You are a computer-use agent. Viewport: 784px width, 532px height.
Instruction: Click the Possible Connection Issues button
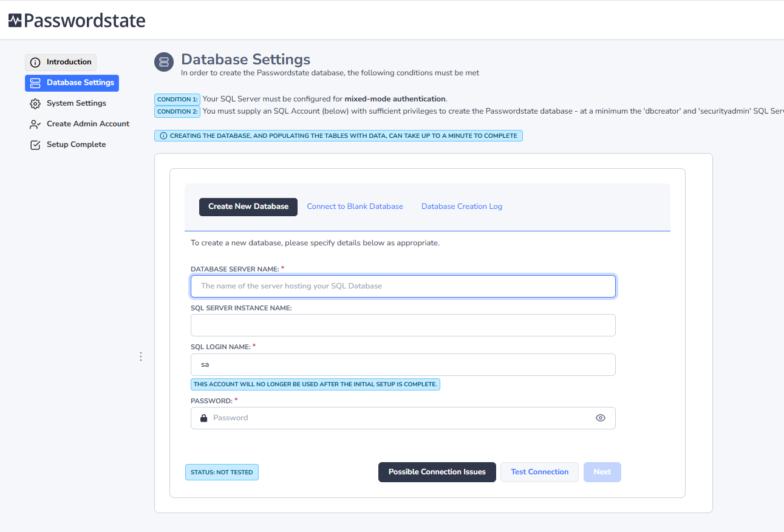click(x=437, y=472)
